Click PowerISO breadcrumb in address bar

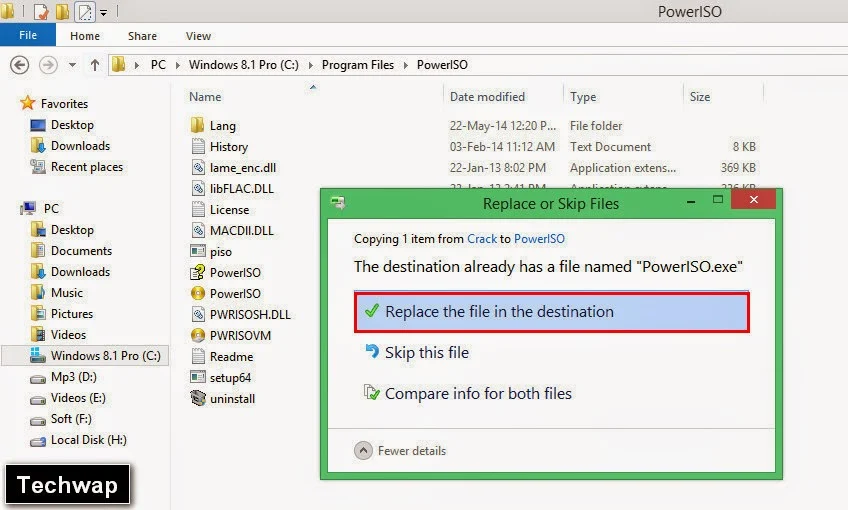tap(442, 65)
